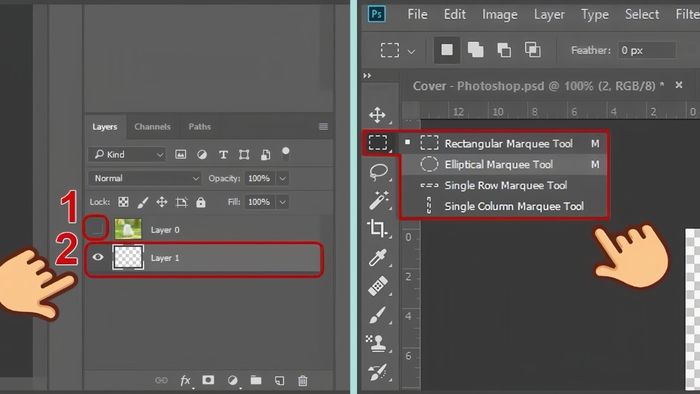The height and width of the screenshot is (394, 700).
Task: Toggle lock all padlock icon
Action: [201, 202]
